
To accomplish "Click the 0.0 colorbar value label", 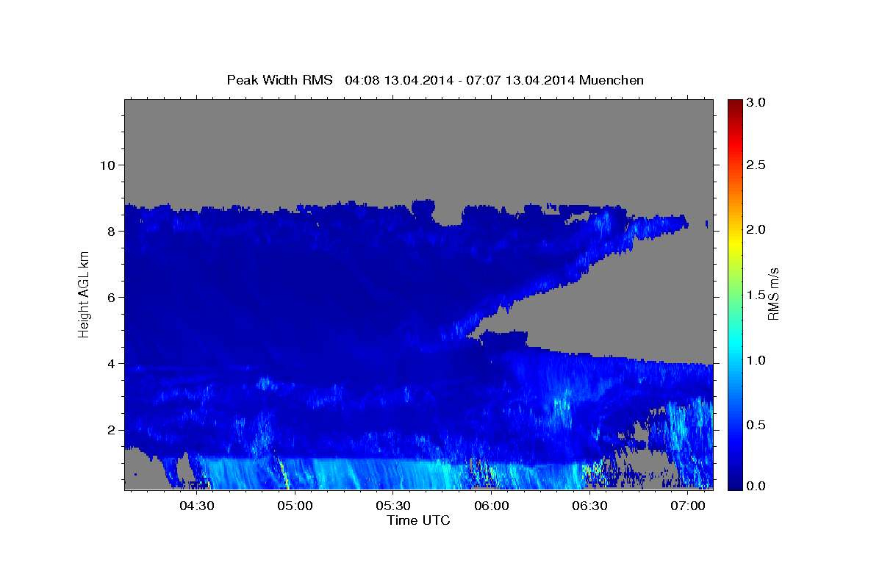I will pyautogui.click(x=756, y=486).
